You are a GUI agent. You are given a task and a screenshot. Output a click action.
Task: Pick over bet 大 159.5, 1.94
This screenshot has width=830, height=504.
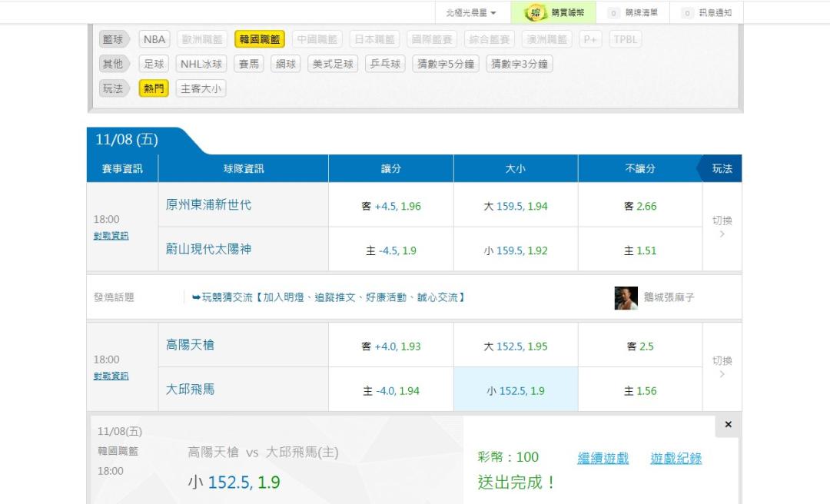point(516,207)
